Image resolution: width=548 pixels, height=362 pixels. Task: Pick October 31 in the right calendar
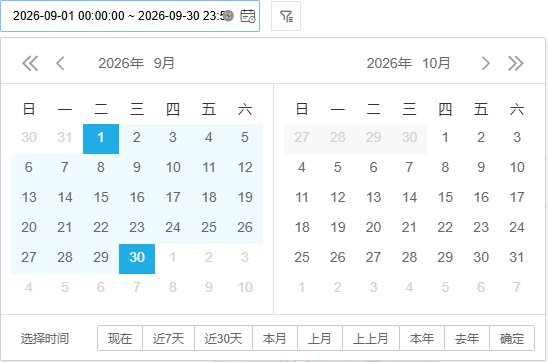coord(517,258)
